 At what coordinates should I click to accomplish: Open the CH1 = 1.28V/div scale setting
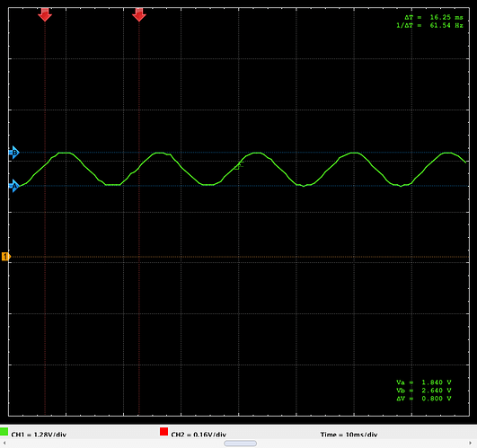pos(39,435)
